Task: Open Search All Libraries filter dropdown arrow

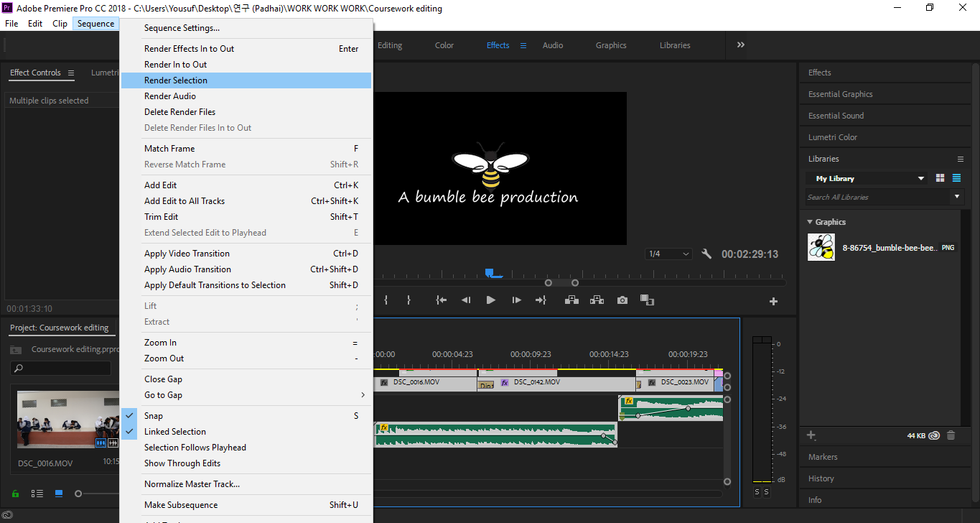Action: [956, 196]
